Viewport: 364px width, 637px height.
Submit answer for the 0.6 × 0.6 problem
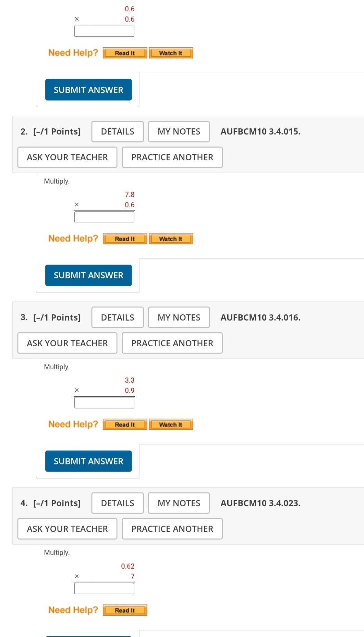pyautogui.click(x=88, y=90)
